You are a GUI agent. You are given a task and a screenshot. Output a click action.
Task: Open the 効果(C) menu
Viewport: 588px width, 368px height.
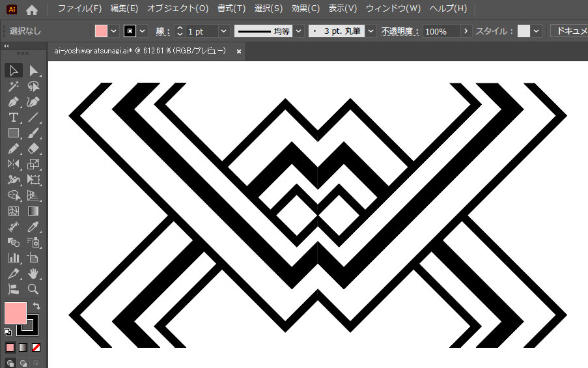coord(305,9)
